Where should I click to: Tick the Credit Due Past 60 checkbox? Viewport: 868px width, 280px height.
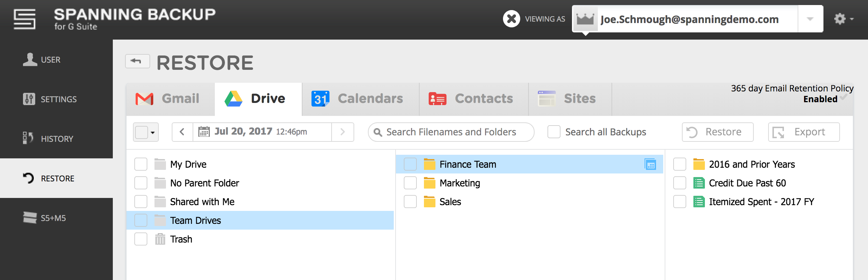[680, 183]
